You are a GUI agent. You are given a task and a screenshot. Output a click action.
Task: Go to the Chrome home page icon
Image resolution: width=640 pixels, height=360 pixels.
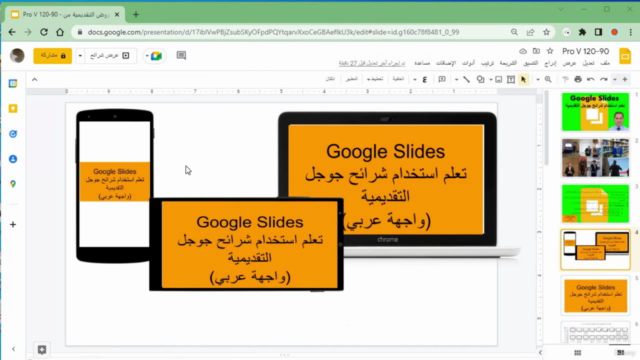[60, 32]
